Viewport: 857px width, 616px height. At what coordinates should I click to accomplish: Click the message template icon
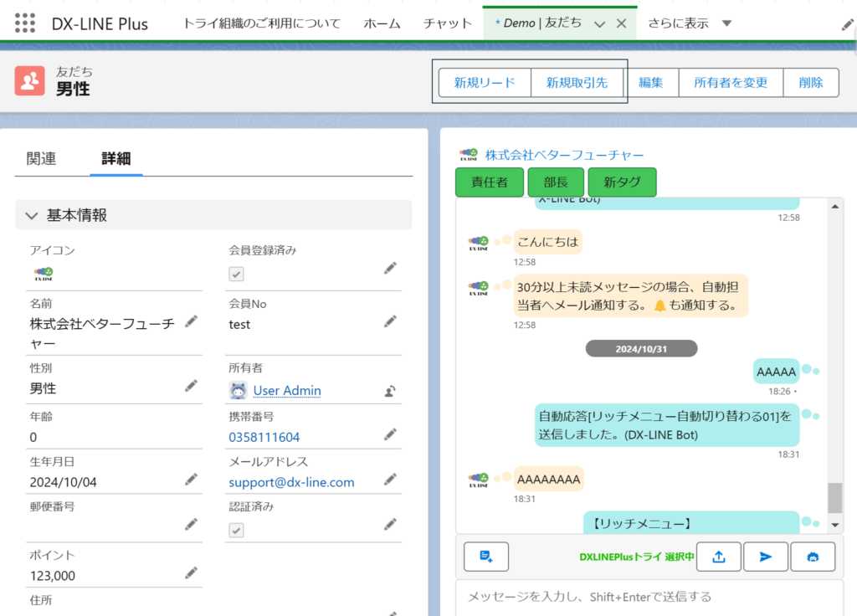486,557
